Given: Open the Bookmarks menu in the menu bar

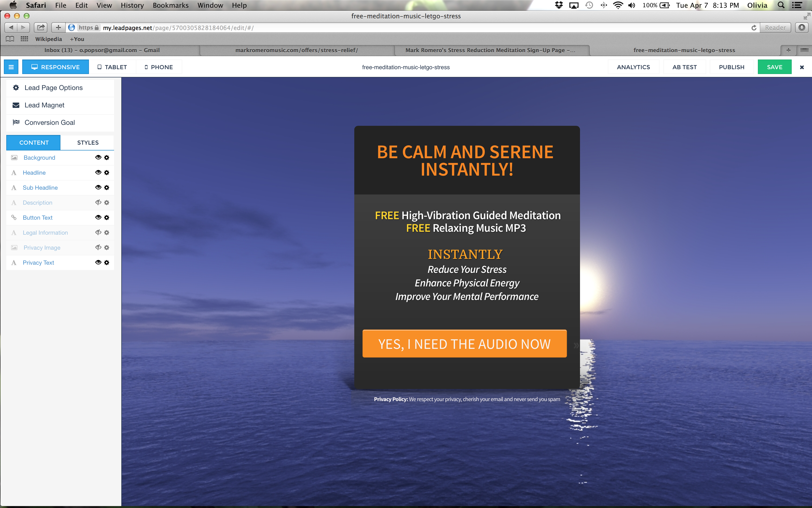Looking at the screenshot, I should (x=170, y=5).
